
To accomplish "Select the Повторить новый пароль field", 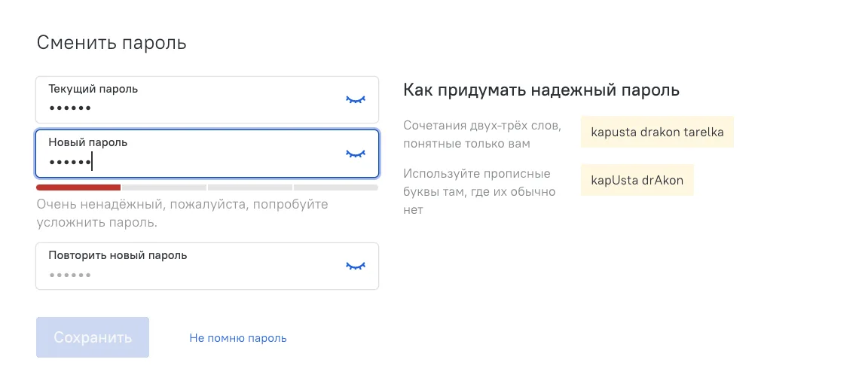I will [207, 266].
